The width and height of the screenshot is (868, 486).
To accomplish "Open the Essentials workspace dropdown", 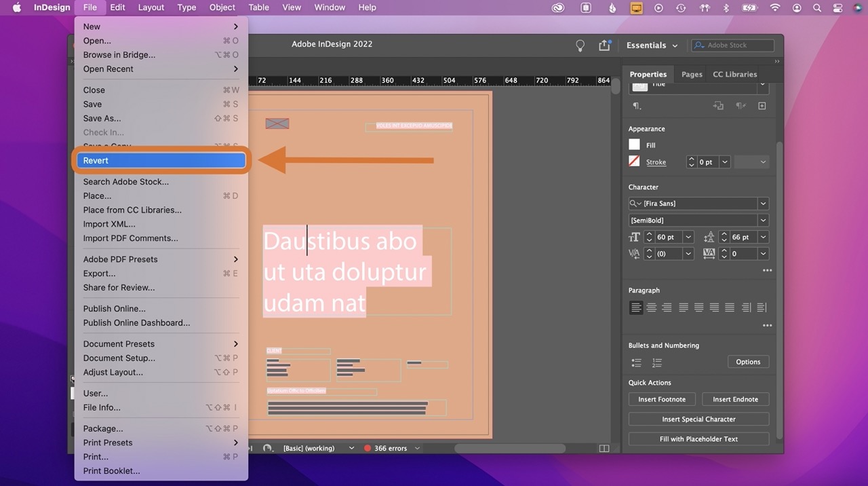I will pyautogui.click(x=652, y=45).
